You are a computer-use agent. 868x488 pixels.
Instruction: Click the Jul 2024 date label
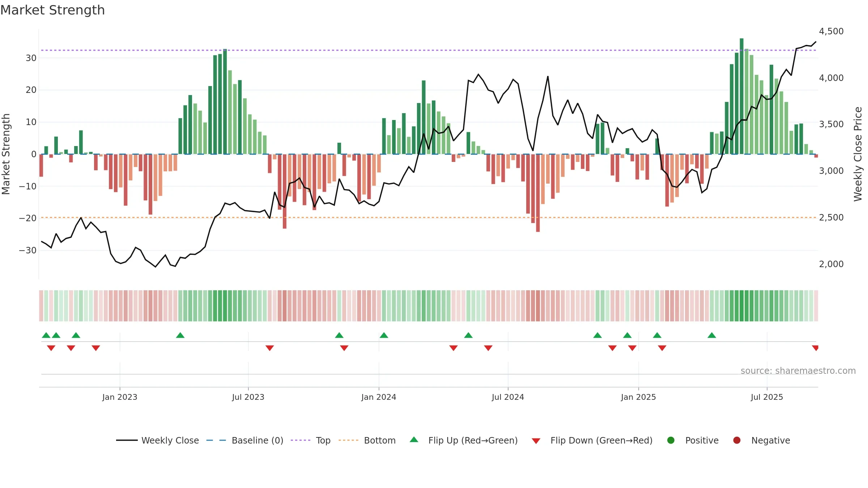(x=508, y=397)
